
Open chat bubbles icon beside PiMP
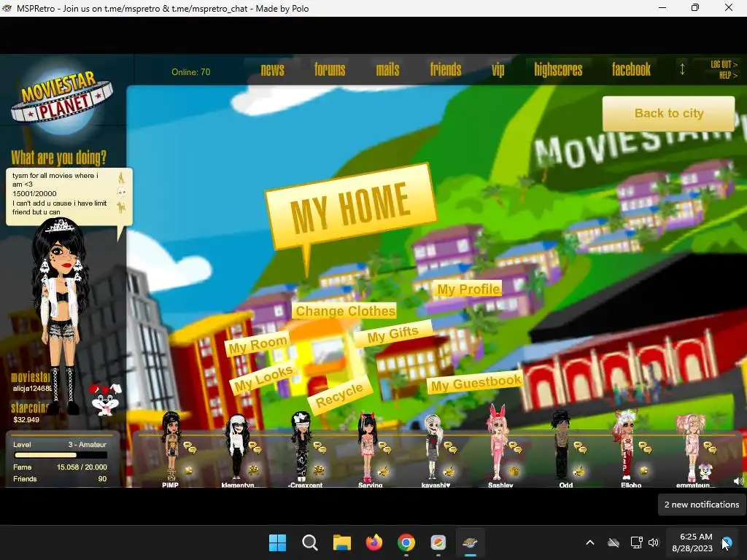click(190, 448)
